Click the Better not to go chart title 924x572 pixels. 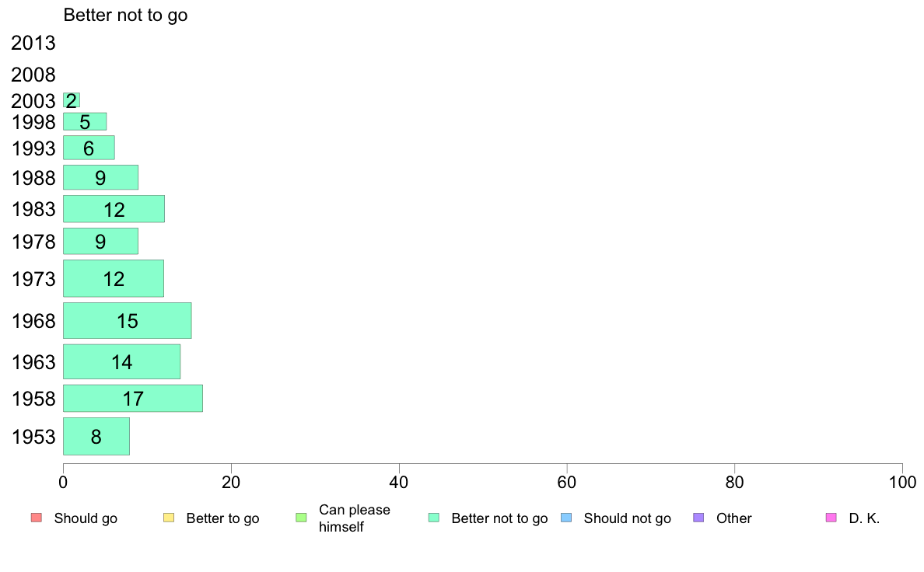tap(125, 15)
